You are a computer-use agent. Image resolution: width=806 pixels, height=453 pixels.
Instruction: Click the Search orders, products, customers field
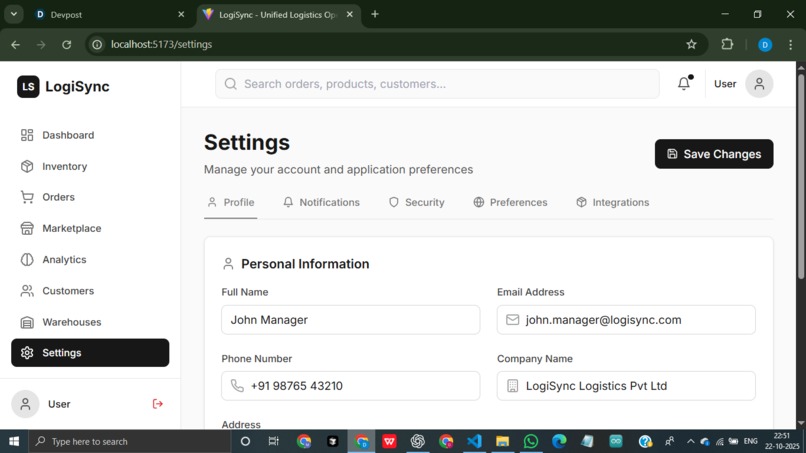tap(437, 84)
